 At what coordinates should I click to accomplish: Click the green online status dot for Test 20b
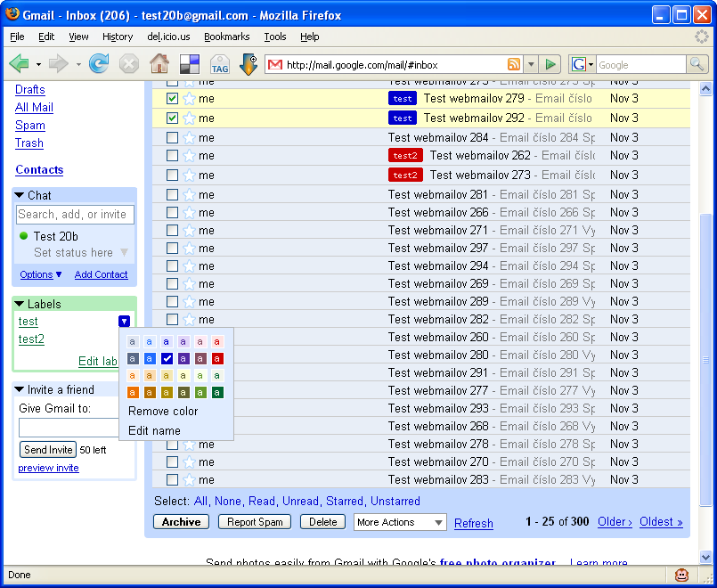(x=24, y=236)
